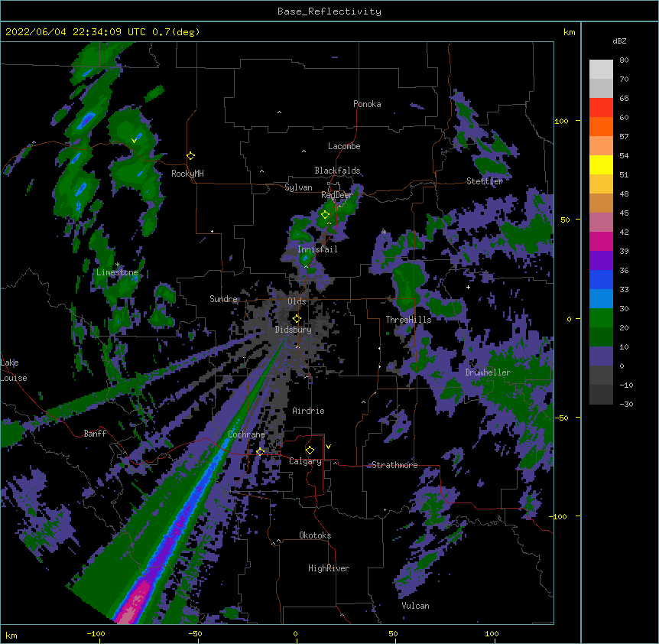The image size is (659, 644).
Task: Click the Cochrane label
Action: [246, 434]
